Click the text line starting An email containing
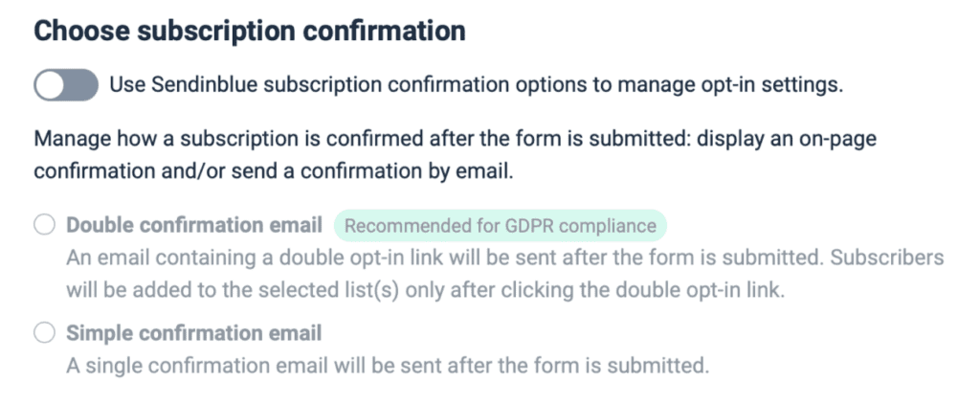Image resolution: width=980 pixels, height=405 pixels. [x=505, y=258]
